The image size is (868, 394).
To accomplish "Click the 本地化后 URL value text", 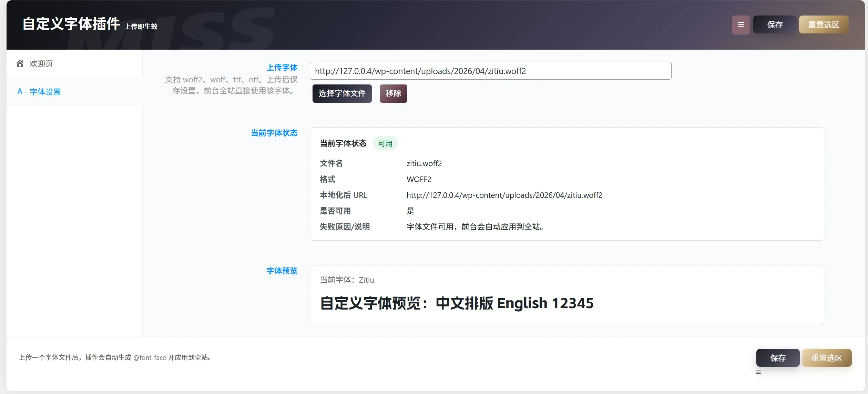I will pos(504,195).
